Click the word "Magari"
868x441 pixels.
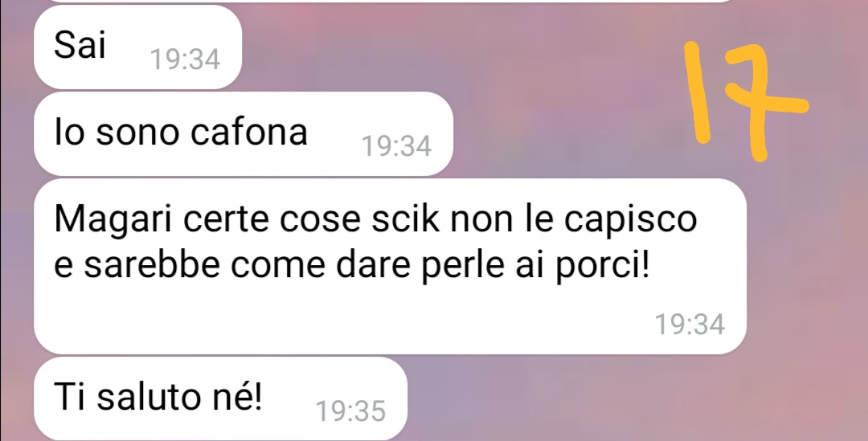coord(113,220)
